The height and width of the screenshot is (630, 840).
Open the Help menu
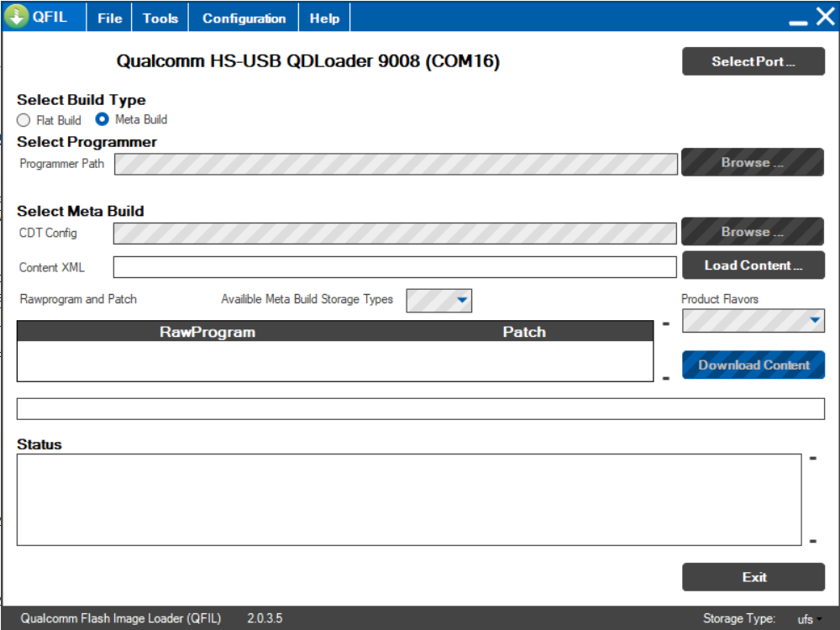click(324, 18)
